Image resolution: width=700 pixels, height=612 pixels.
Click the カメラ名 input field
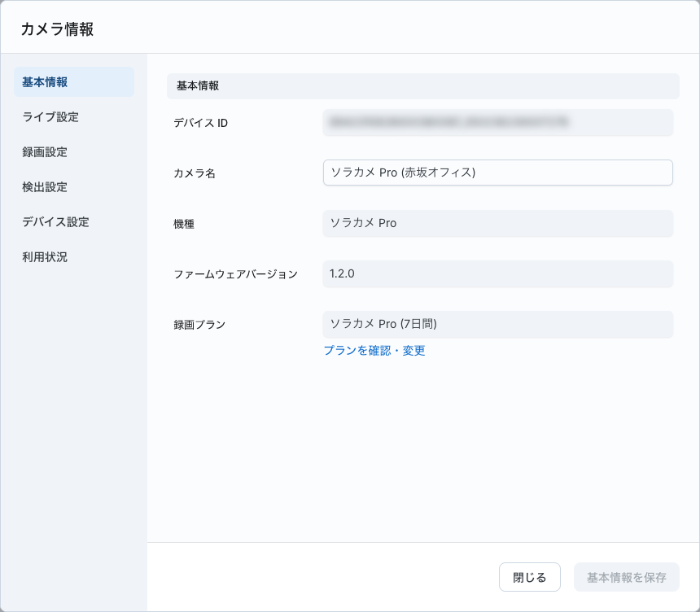(498, 173)
